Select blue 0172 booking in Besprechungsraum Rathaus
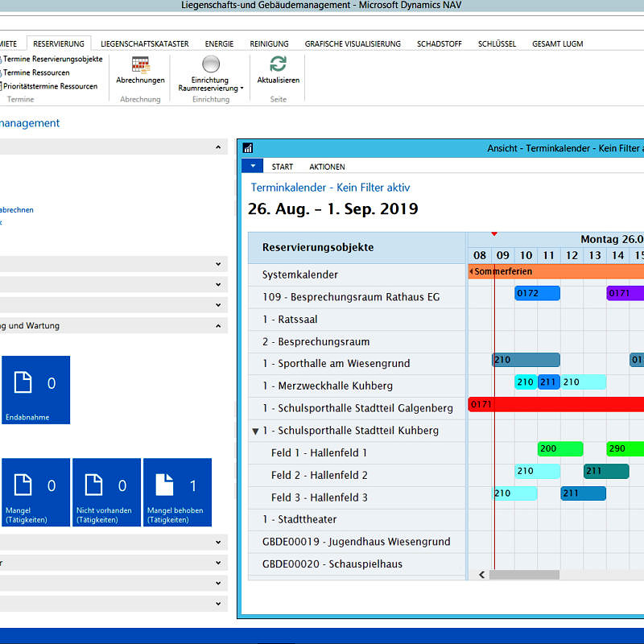The image size is (644, 644). tap(537, 293)
